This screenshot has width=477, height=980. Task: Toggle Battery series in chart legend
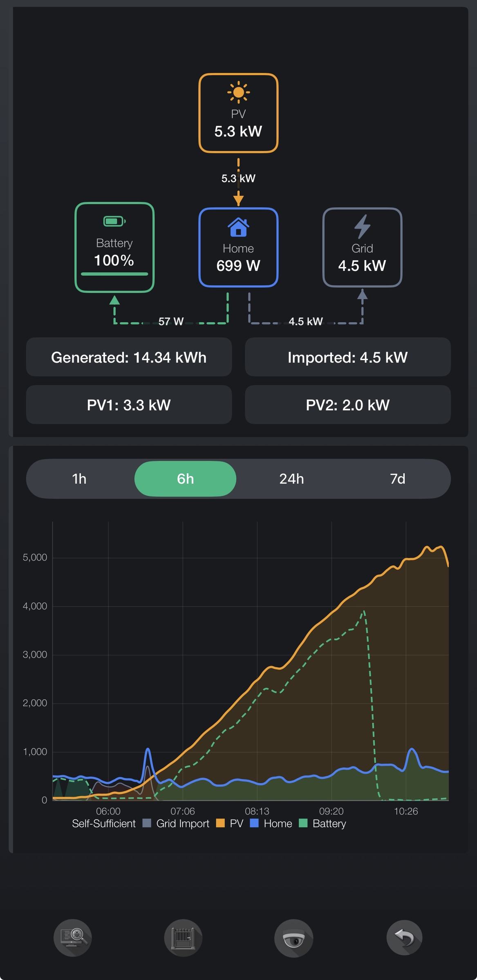(322, 824)
